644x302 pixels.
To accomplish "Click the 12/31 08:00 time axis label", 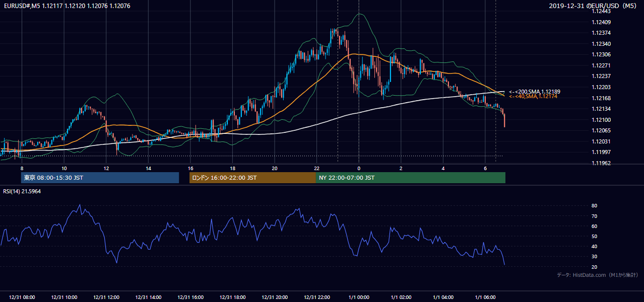I will point(22,297).
